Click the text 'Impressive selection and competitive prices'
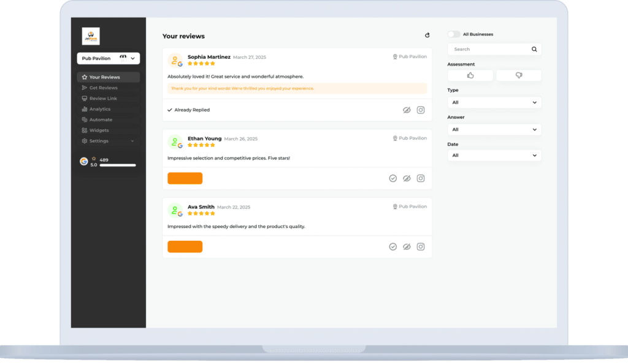This screenshot has width=628, height=364. (216, 158)
